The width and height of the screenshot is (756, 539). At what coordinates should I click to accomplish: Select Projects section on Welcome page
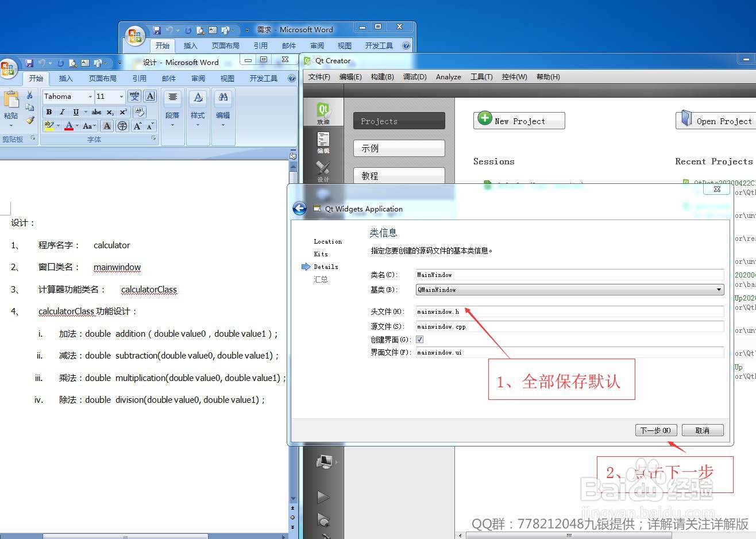click(x=399, y=121)
